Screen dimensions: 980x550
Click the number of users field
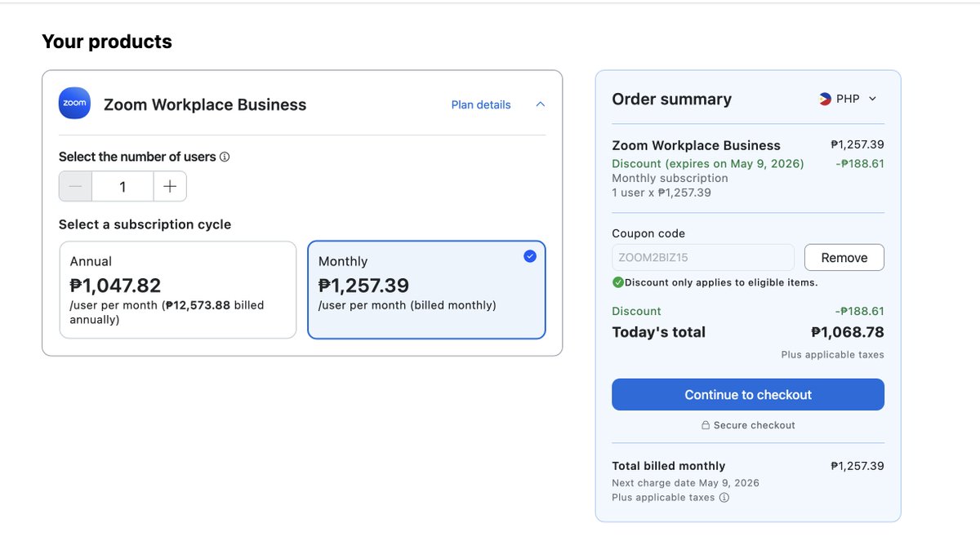pos(122,186)
